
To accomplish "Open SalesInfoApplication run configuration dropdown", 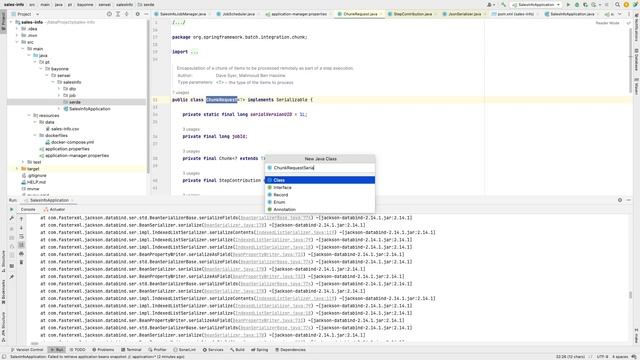I will [x=536, y=4].
